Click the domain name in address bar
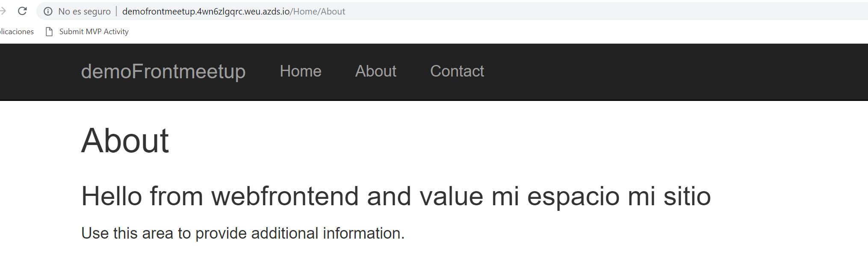The image size is (868, 260). tap(206, 12)
